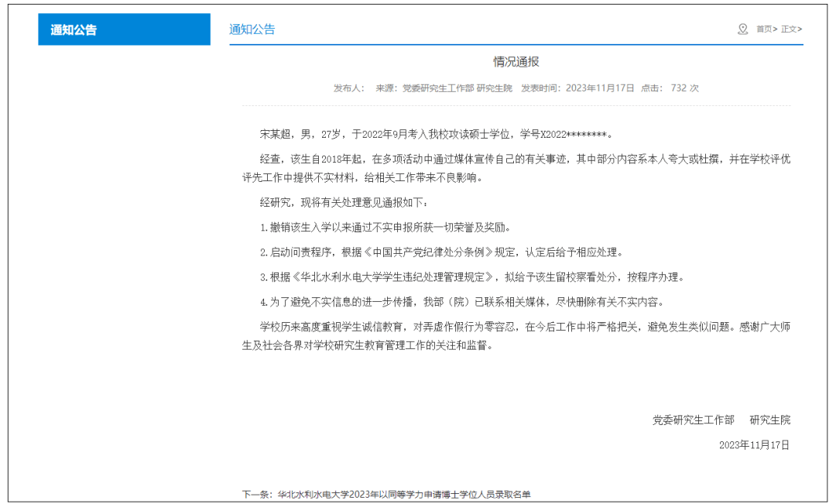This screenshot has width=836, height=504.
Task: Click the closing paragraph about 学生诚信教育
Action: [516, 336]
